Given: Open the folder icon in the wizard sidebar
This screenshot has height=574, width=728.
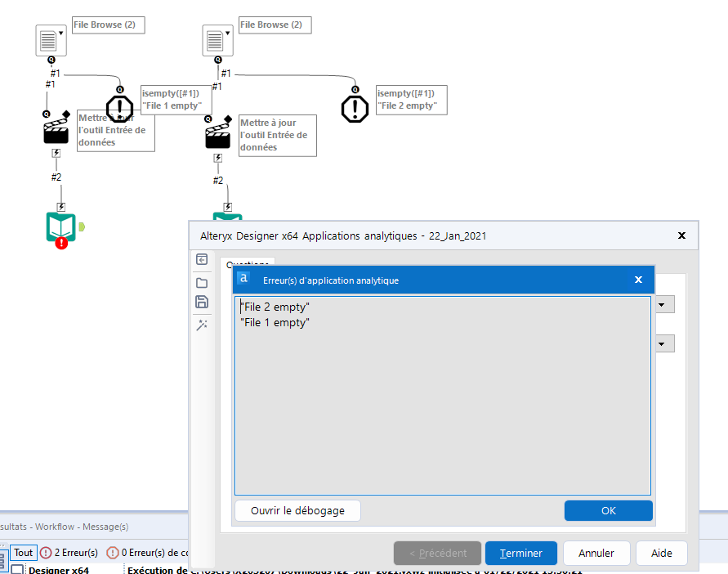Looking at the screenshot, I should pos(202,280).
